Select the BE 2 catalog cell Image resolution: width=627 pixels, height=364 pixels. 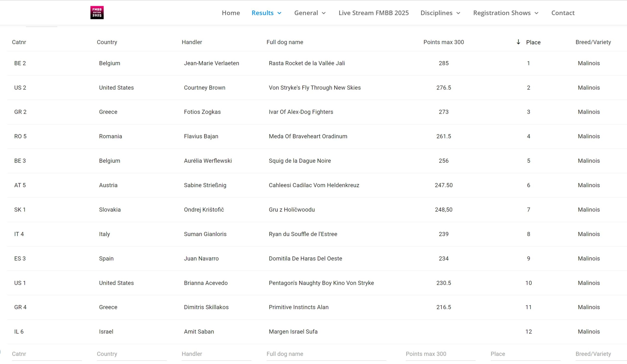[x=20, y=63]
